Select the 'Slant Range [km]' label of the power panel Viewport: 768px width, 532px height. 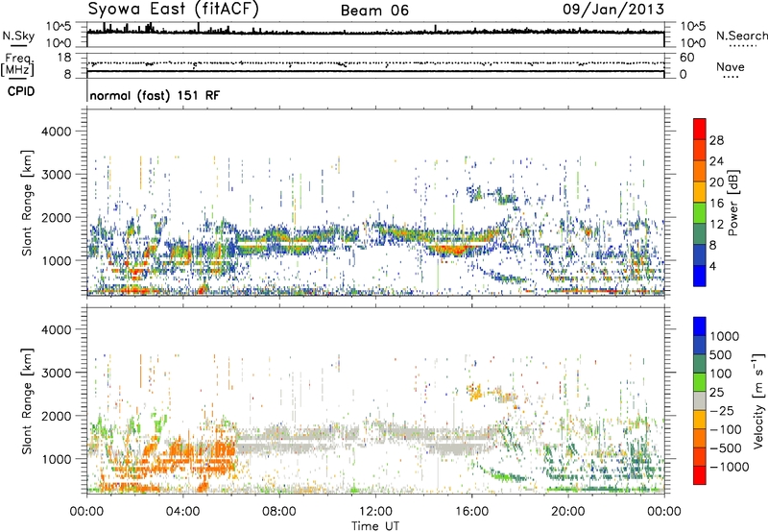pyautogui.click(x=27, y=203)
